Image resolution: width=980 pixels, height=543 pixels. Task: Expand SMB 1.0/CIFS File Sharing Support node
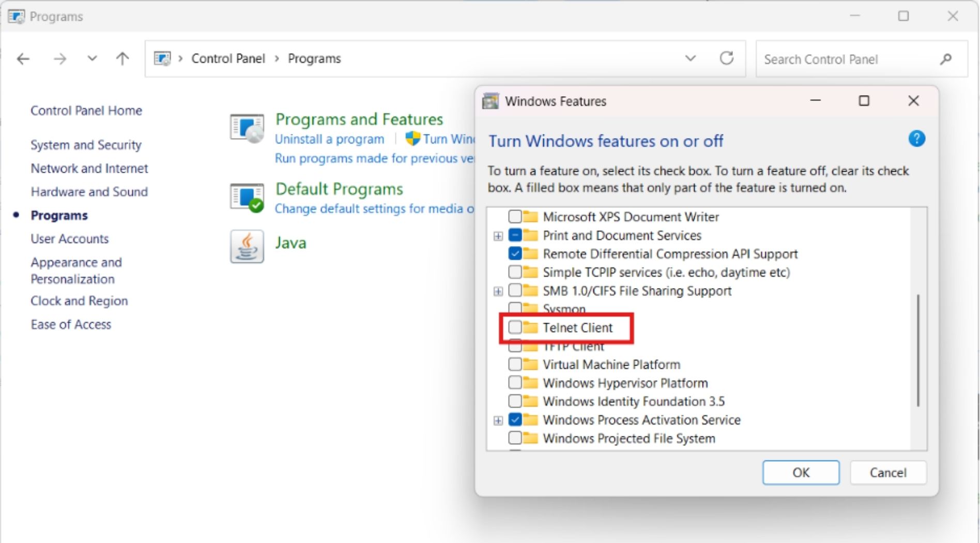pos(498,291)
